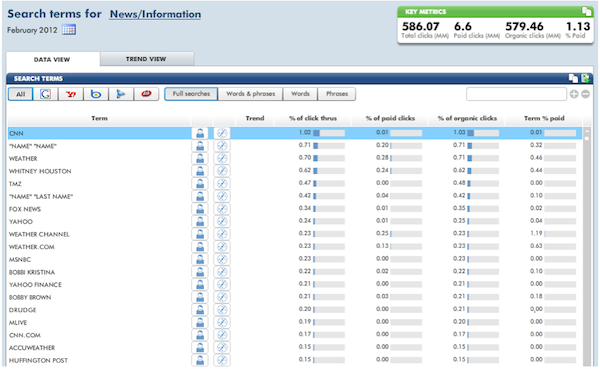This screenshot has width=600, height=369.
Task: Open the compass icon for WHITNEY HOUSTON
Action: click(x=222, y=171)
